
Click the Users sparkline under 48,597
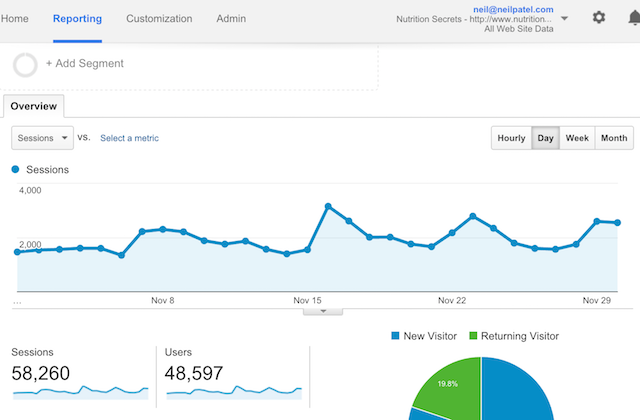(x=234, y=393)
